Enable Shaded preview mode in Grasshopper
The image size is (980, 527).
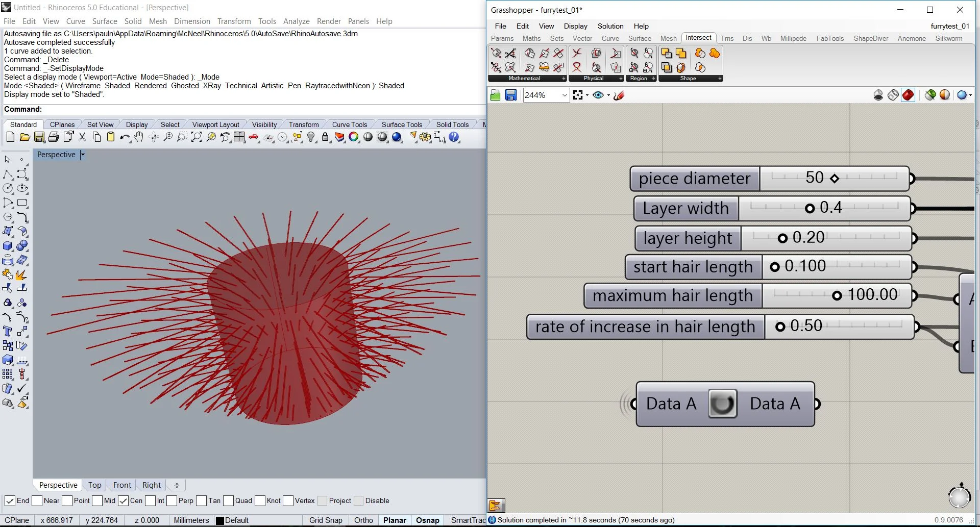(908, 95)
